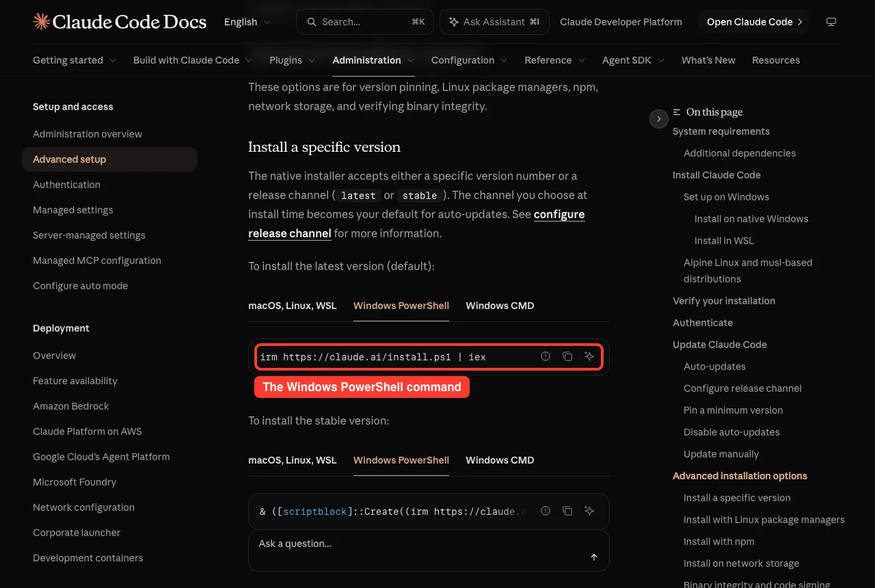Open Configure auto mode in the sidebar
Screen dimensions: 875x588
(80, 286)
